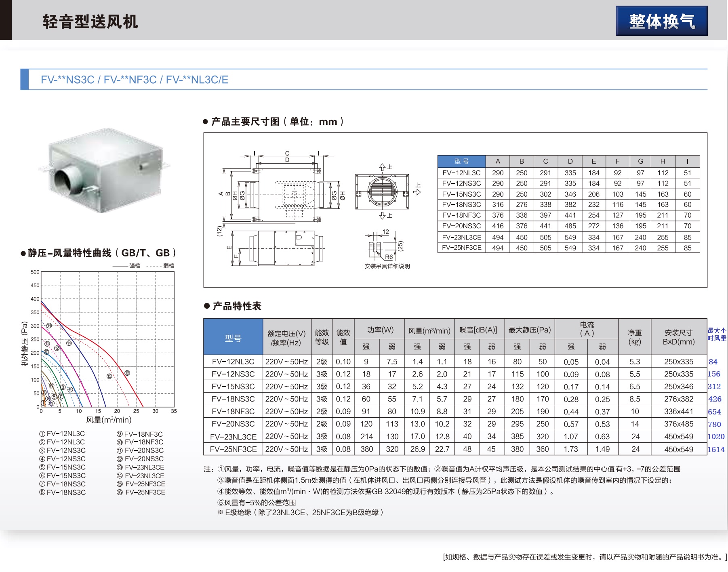The width and height of the screenshot is (728, 572).
Task: Click the blue square beside the FV-**NS3C heading
Action: (25, 80)
